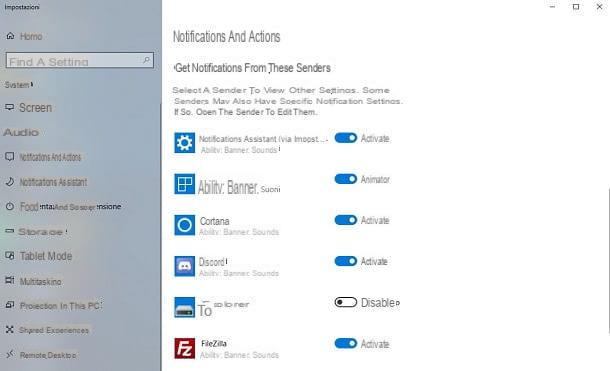The image size is (610, 371).
Task: Click the Notifications And Actions sidebar icon
Action: click(x=10, y=157)
